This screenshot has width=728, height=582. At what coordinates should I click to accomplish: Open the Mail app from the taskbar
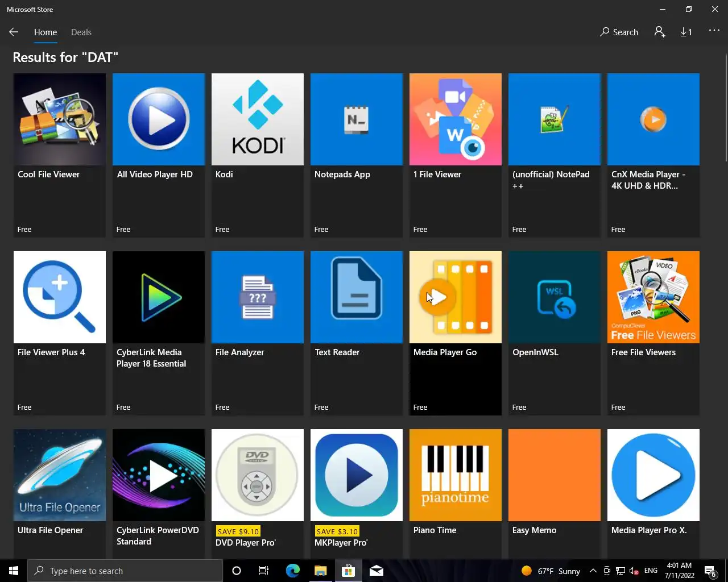click(377, 571)
